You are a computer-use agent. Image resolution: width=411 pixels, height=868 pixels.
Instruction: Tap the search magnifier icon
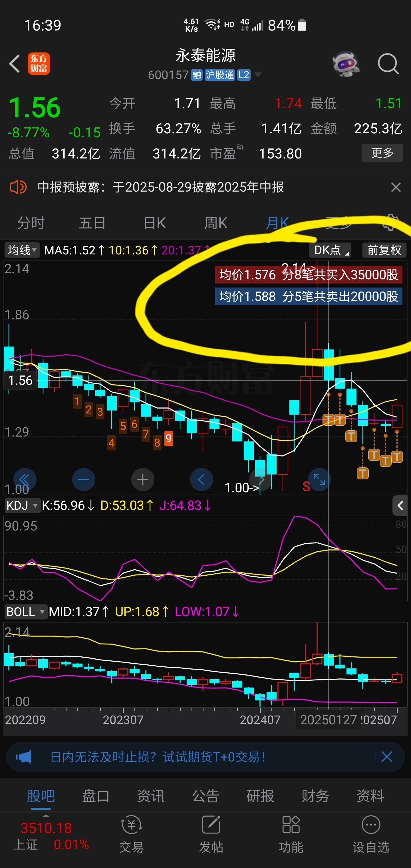pyautogui.click(x=388, y=63)
